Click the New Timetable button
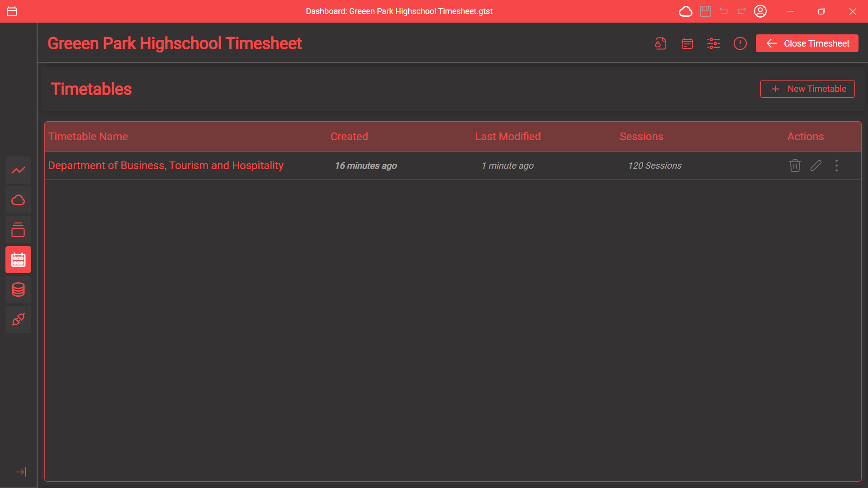 (807, 89)
